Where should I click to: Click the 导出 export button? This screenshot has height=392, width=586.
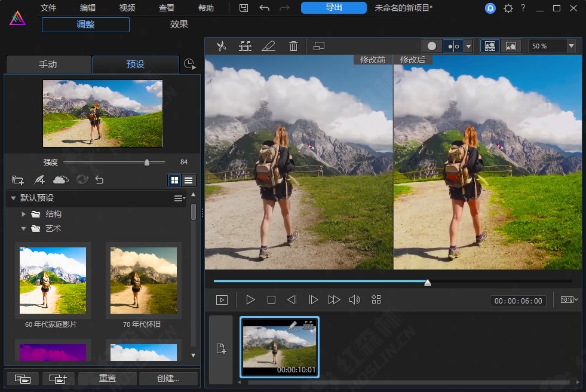334,8
